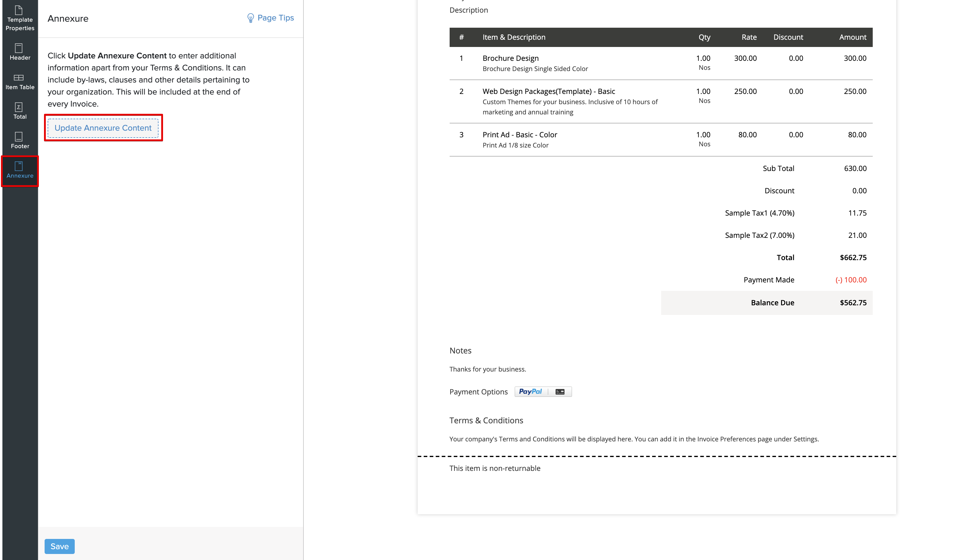Click the Item & Description column header
This screenshot has width=977, height=560.
click(514, 37)
